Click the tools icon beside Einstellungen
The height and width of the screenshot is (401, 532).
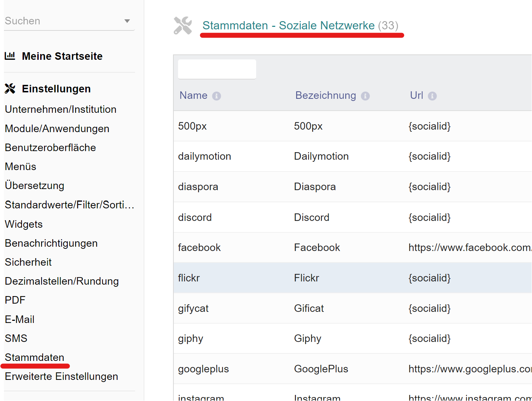(x=10, y=88)
